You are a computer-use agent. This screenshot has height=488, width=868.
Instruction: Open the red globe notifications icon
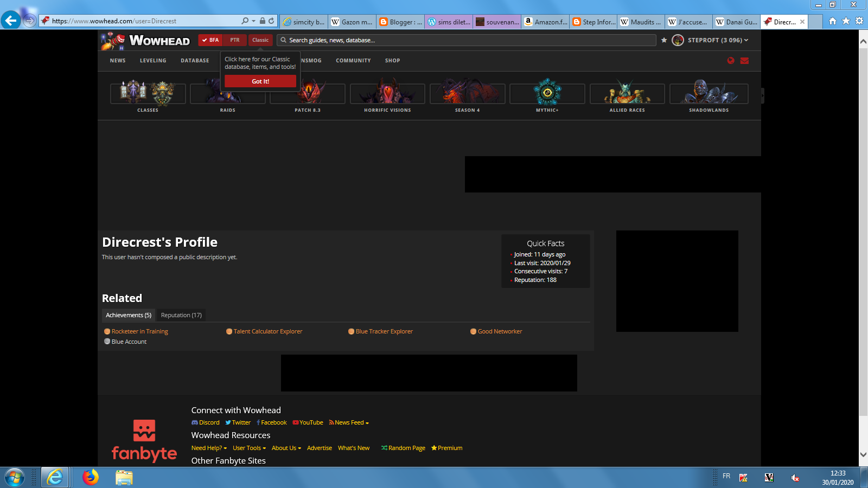click(x=731, y=61)
